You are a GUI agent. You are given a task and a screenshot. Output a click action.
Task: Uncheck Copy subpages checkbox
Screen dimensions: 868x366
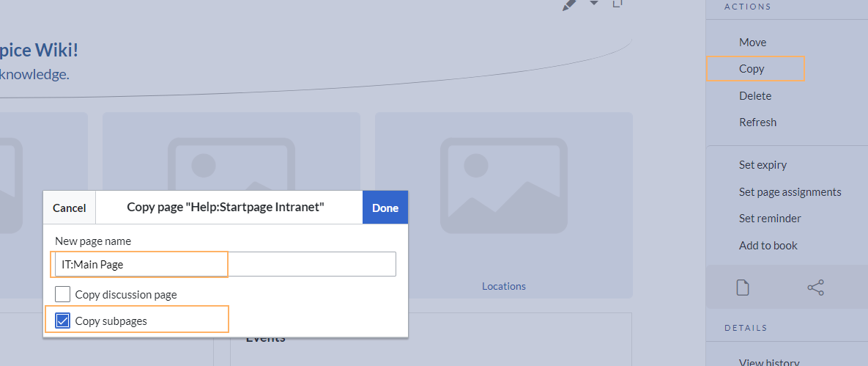pyautogui.click(x=62, y=321)
